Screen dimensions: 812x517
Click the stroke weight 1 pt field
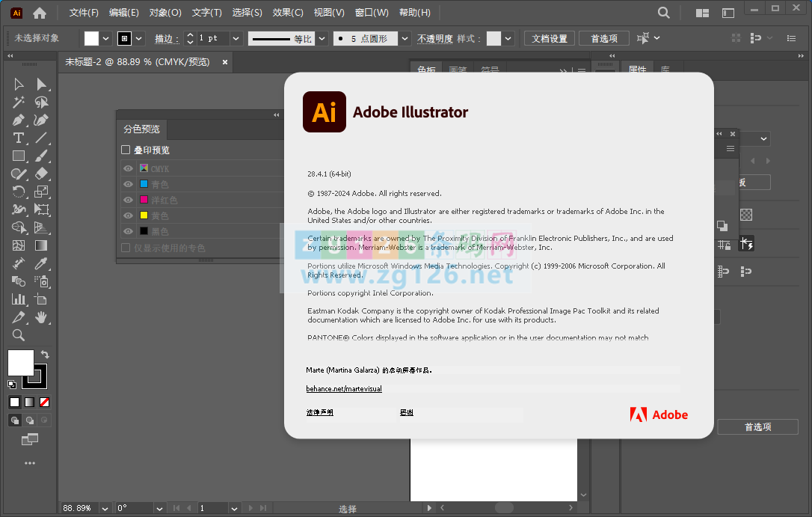(212, 38)
